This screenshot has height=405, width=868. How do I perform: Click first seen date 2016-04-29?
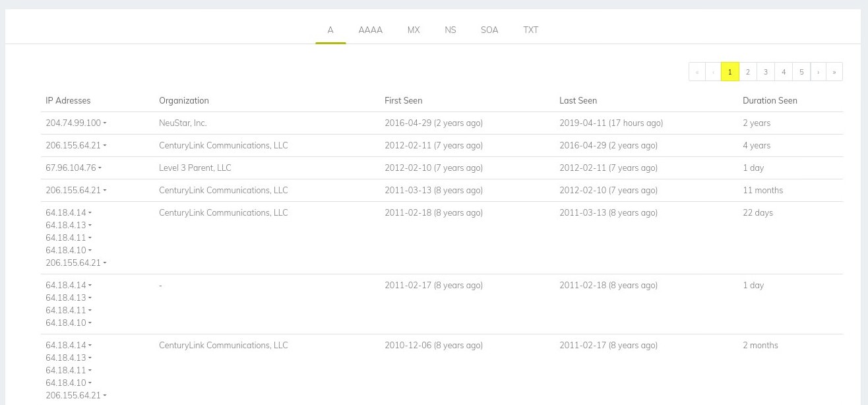pos(434,123)
